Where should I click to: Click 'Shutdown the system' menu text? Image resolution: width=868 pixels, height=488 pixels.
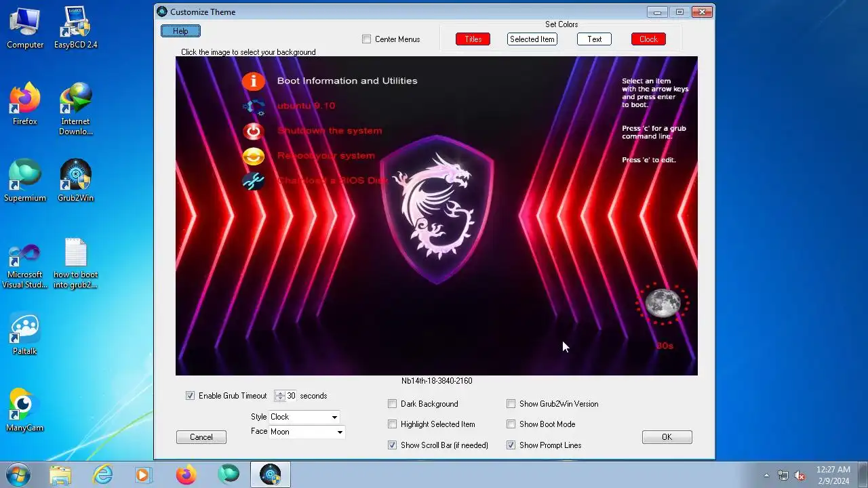tap(330, 131)
